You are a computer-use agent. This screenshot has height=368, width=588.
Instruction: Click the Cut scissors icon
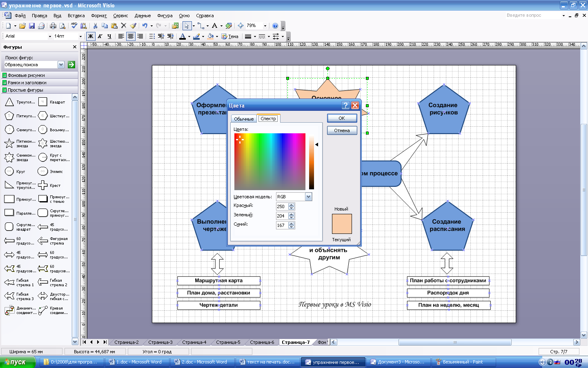pos(95,26)
